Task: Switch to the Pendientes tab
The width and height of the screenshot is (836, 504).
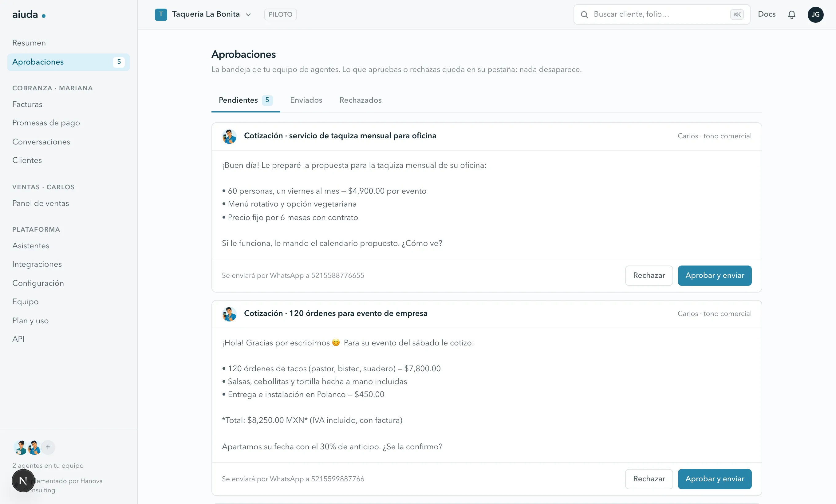Action: 245,100
